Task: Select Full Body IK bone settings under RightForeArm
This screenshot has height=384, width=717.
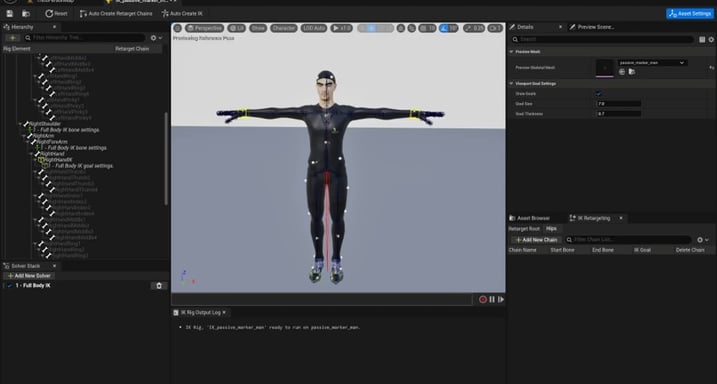Action: coord(73,148)
